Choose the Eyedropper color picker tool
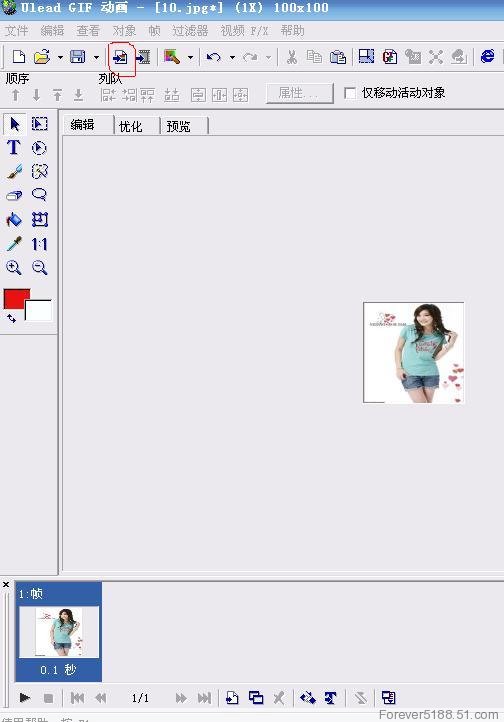The width and height of the screenshot is (504, 722). 14,244
